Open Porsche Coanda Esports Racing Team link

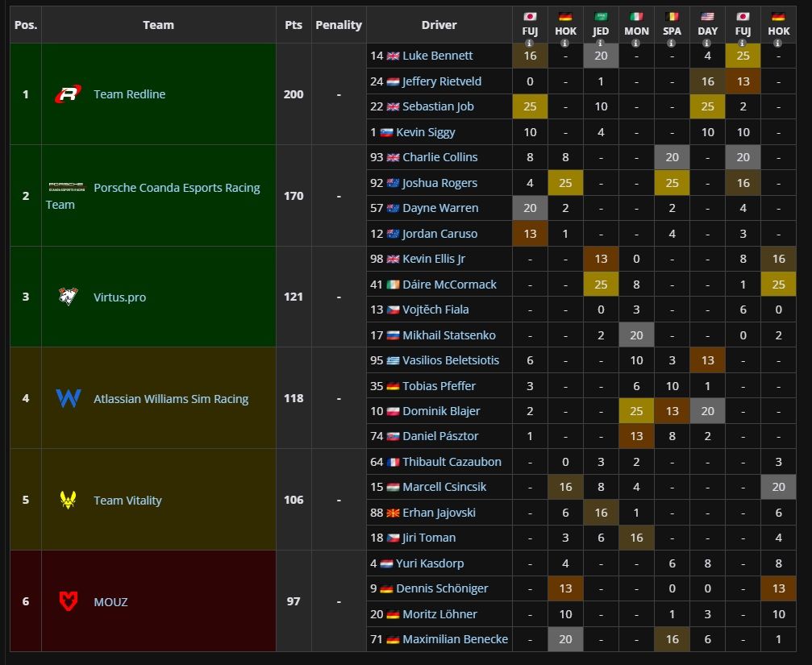152,196
